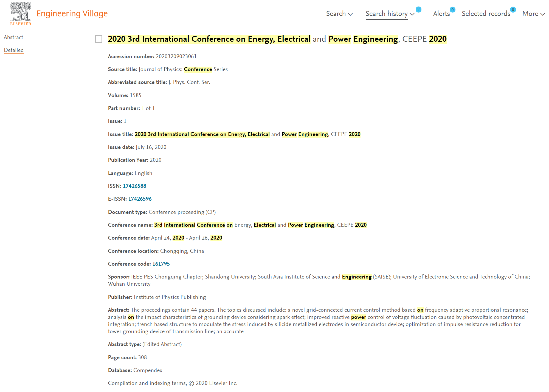Expand the More dropdown menu

pyautogui.click(x=534, y=14)
